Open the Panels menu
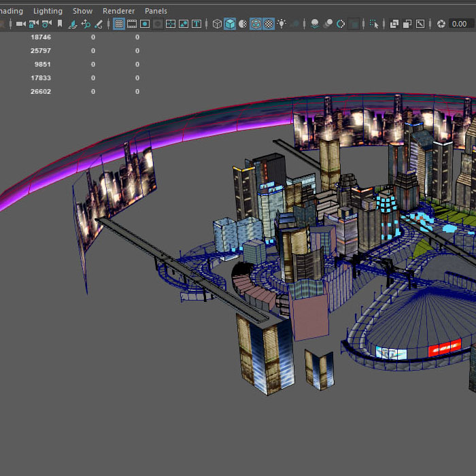The image size is (476, 476). 156,11
